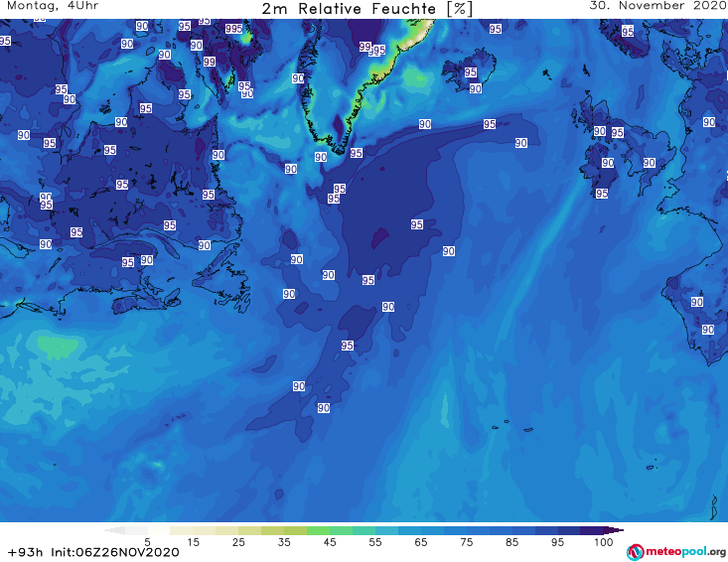Click legend tick value '55'
The height and width of the screenshot is (562, 728).
click(375, 542)
